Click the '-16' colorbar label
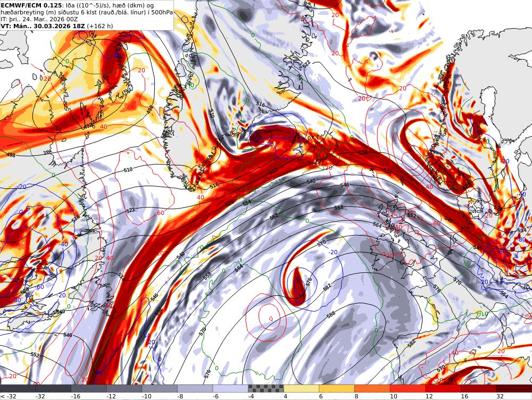Image resolution: width=532 pixels, height=400 pixels. tap(76, 396)
